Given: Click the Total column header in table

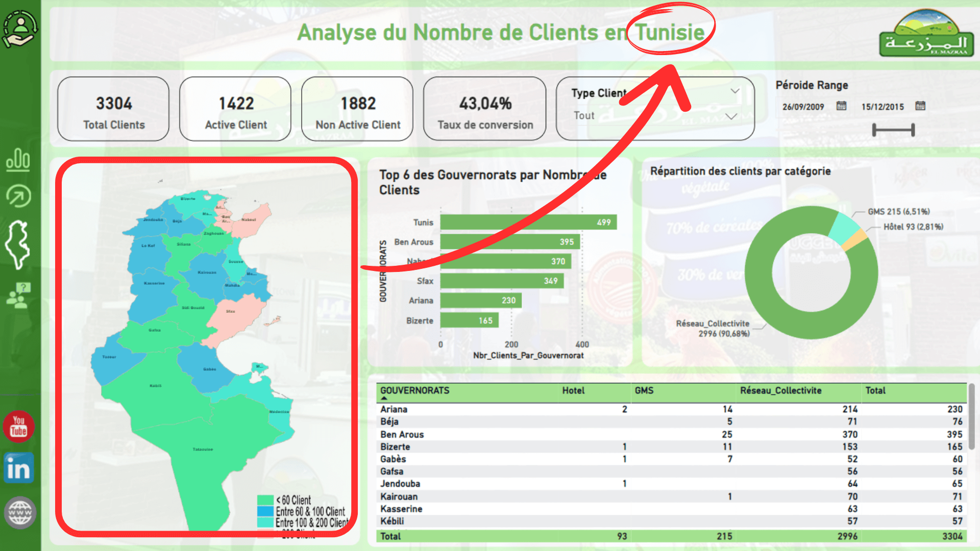Looking at the screenshot, I should [x=875, y=390].
